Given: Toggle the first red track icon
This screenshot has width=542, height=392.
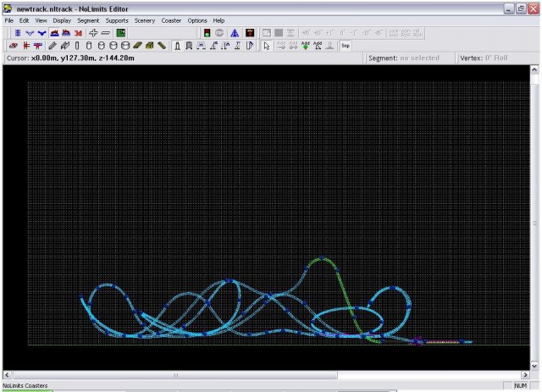Looking at the screenshot, I should pyautogui.click(x=12, y=46).
